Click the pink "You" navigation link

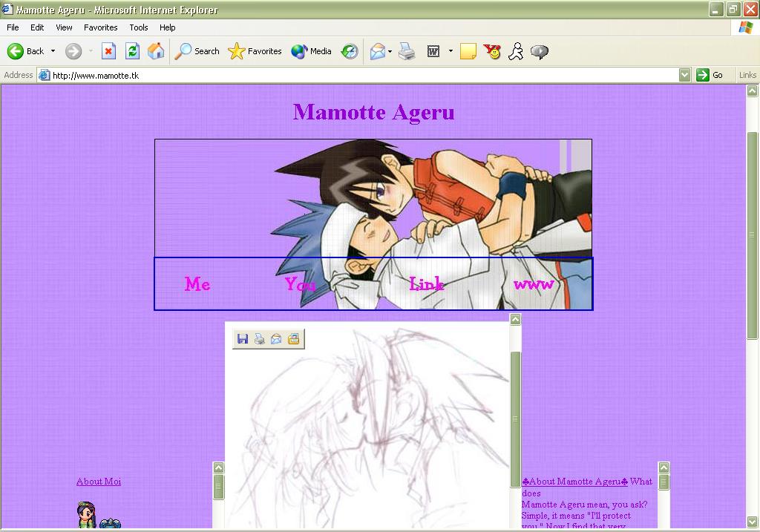click(300, 284)
